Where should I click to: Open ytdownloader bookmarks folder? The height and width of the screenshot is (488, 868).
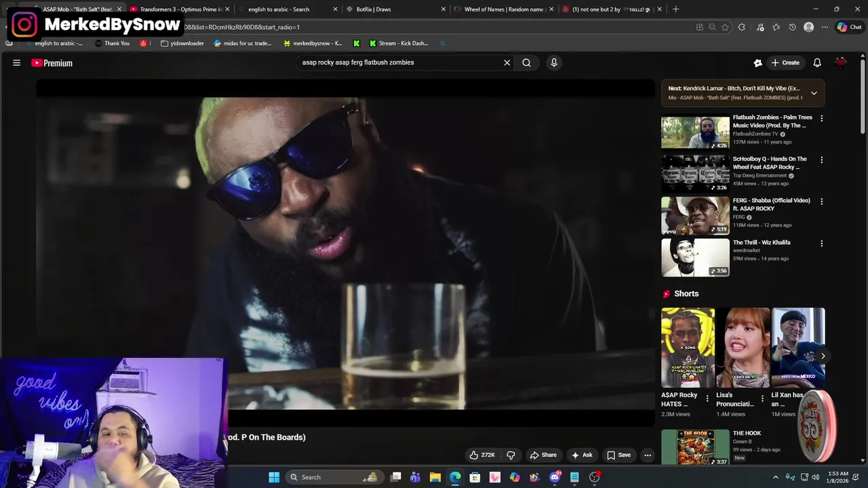coord(182,43)
